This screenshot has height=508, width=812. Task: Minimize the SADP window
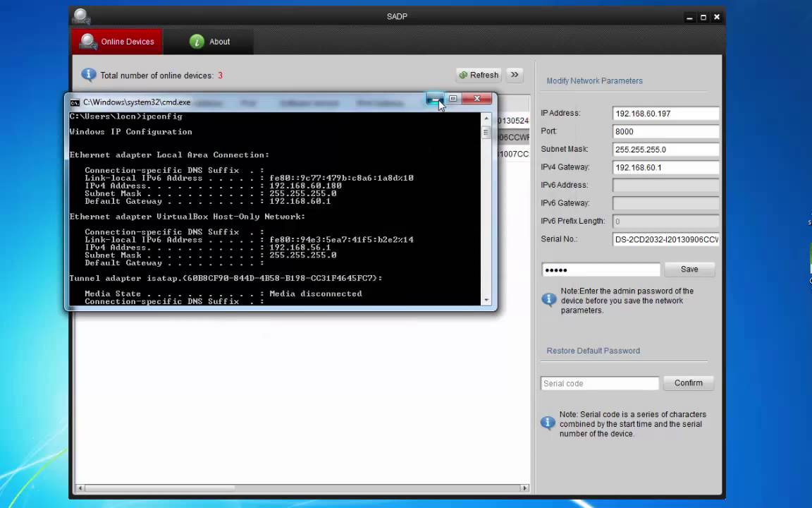689,17
